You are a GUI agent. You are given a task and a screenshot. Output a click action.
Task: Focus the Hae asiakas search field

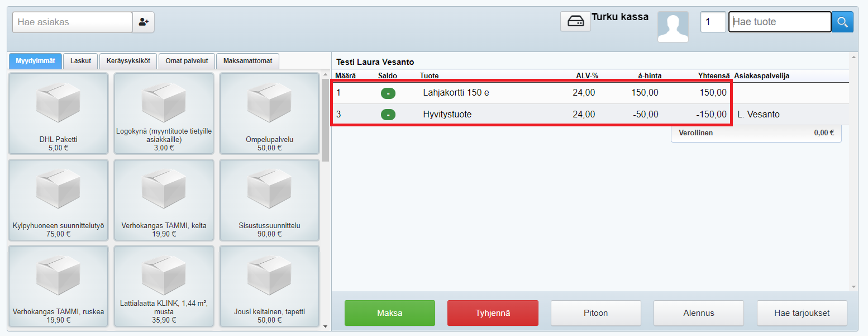click(72, 22)
